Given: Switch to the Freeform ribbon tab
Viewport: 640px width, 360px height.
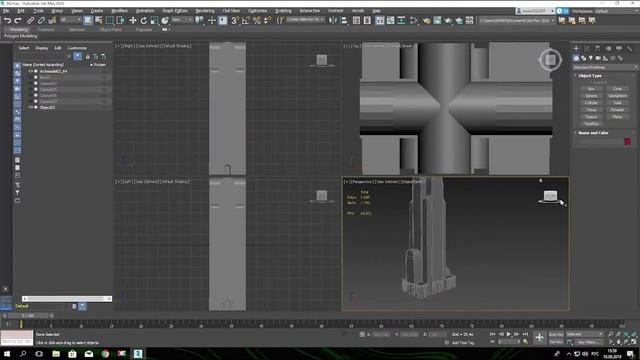Looking at the screenshot, I should pyautogui.click(x=46, y=30).
